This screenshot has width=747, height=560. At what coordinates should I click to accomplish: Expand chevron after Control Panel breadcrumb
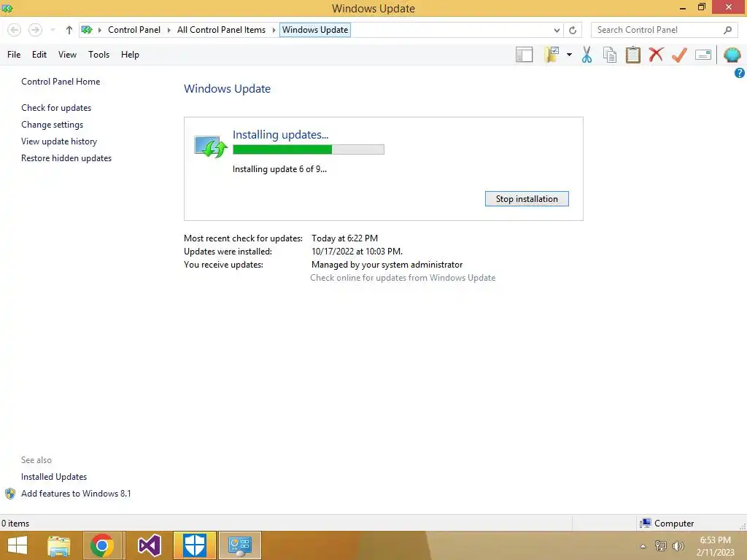169,30
